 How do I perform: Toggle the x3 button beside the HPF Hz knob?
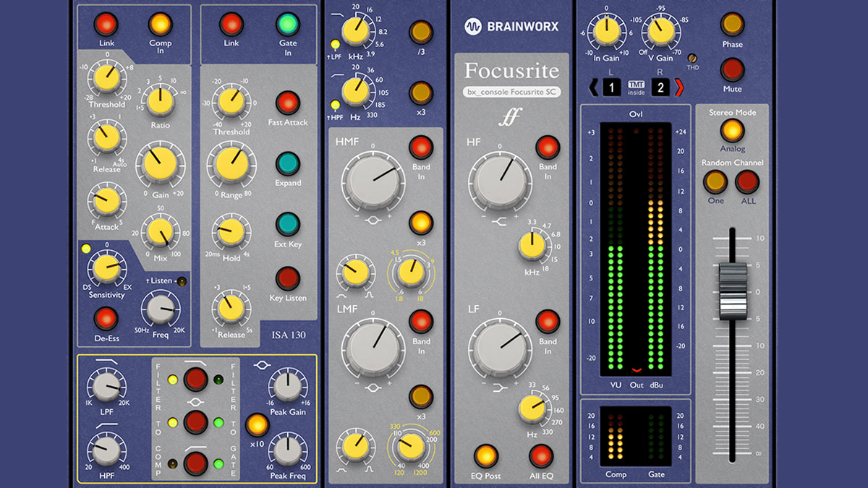420,93
